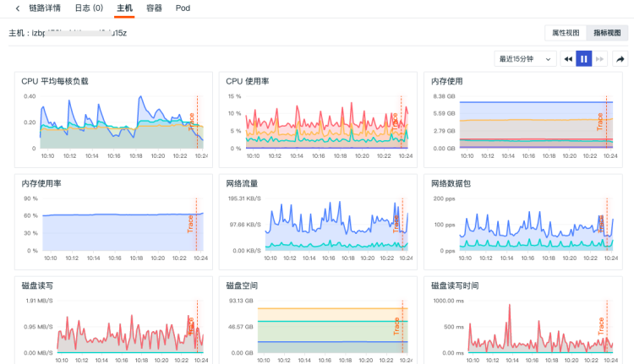Click the blue pause refresh button
Image resolution: width=634 pixels, height=364 pixels.
pos(583,59)
